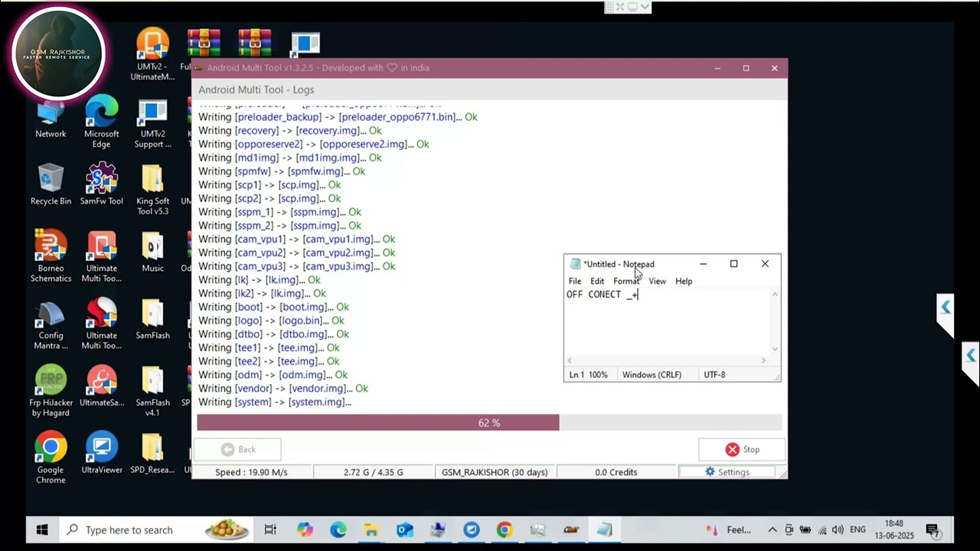Open the taskbar clock and date

(893, 530)
